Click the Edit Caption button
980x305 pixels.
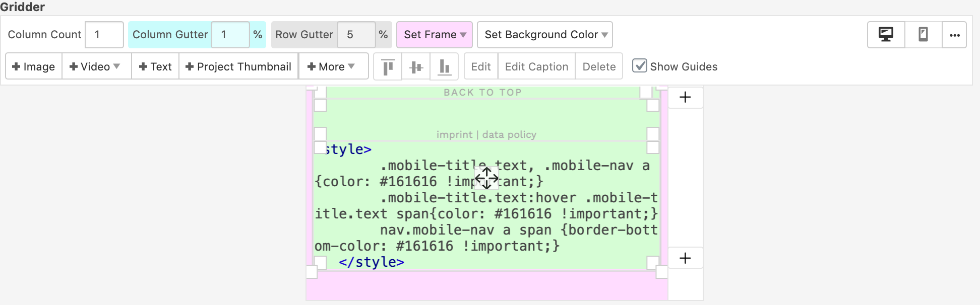tap(536, 67)
